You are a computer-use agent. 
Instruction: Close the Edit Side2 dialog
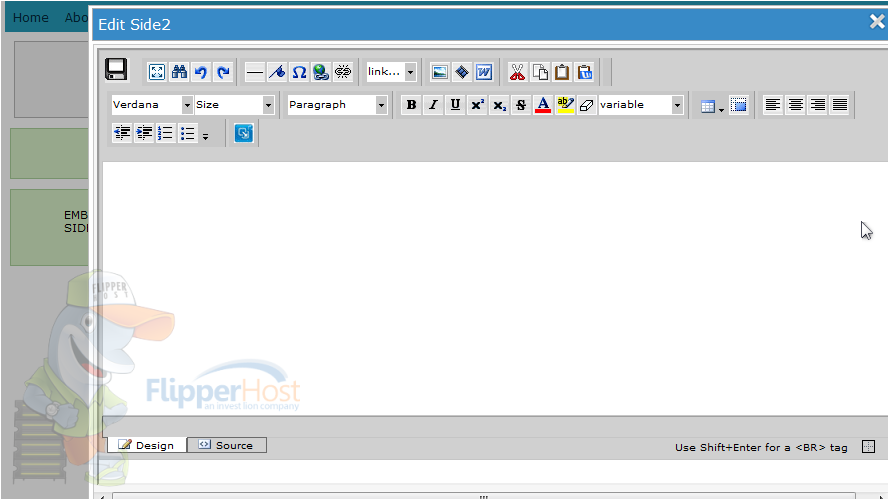(x=877, y=22)
